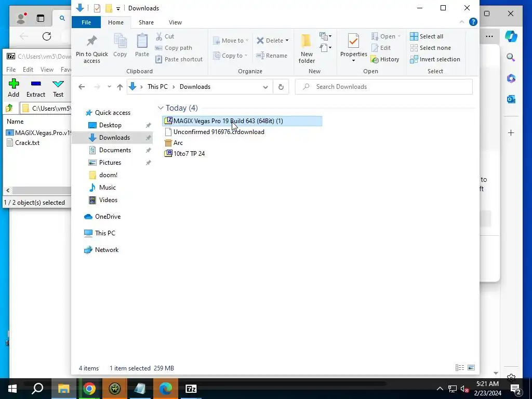This screenshot has height=399, width=532.
Task: Click the blue Help question icon
Action: [473, 22]
